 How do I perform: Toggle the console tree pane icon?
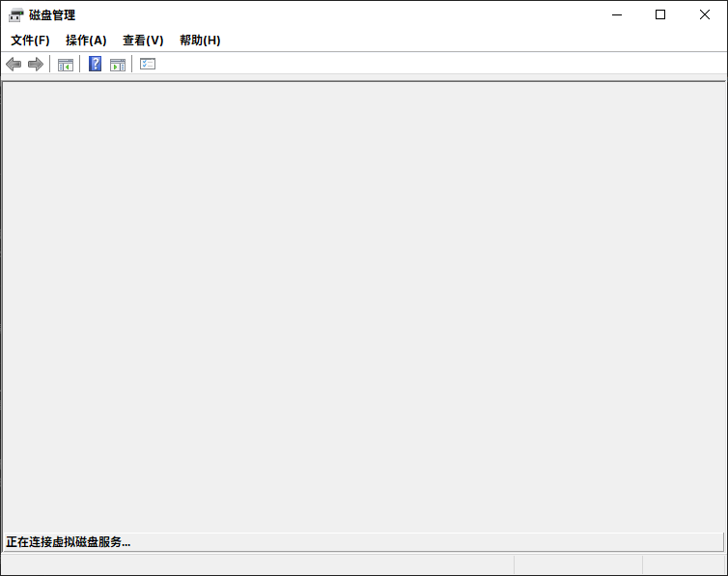pyautogui.click(x=66, y=65)
